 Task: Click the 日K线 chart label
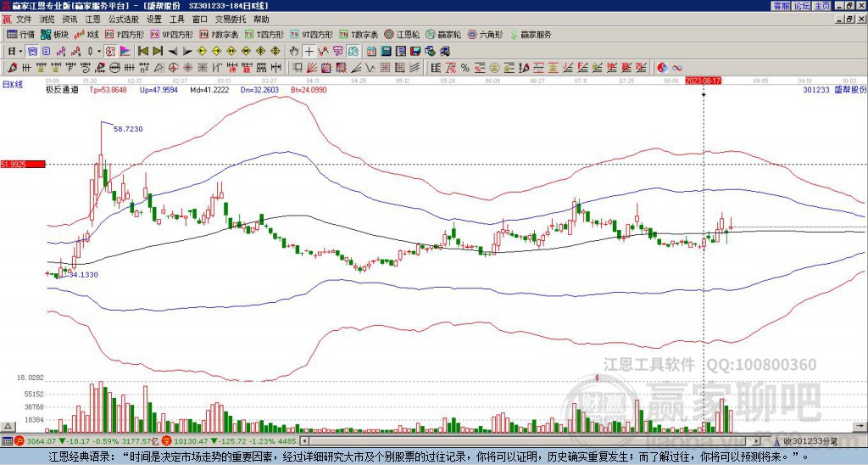point(12,85)
